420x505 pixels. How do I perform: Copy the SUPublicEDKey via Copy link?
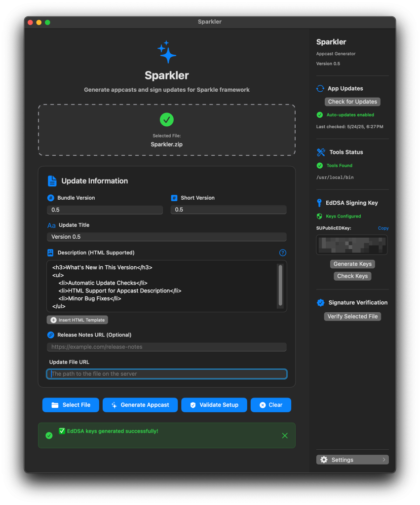click(383, 228)
